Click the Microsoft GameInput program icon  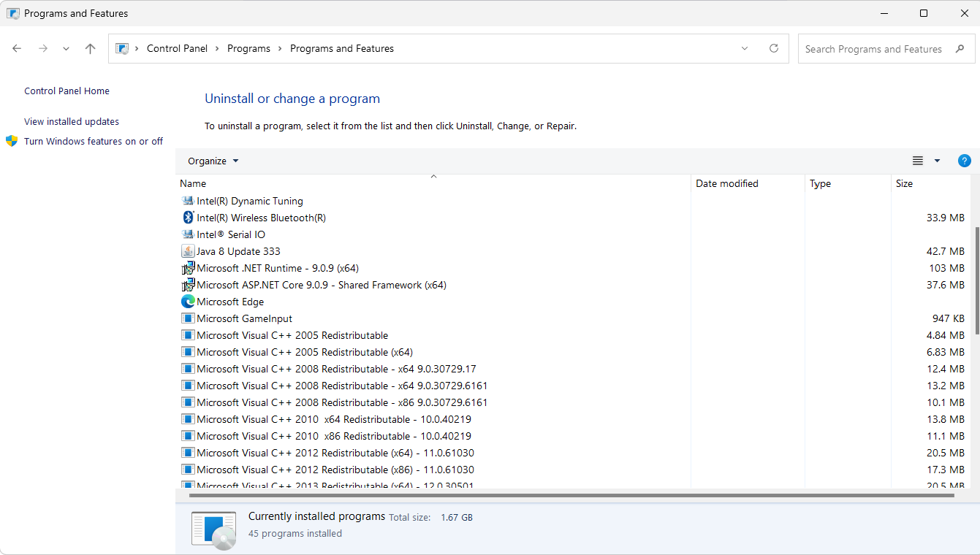tap(188, 318)
